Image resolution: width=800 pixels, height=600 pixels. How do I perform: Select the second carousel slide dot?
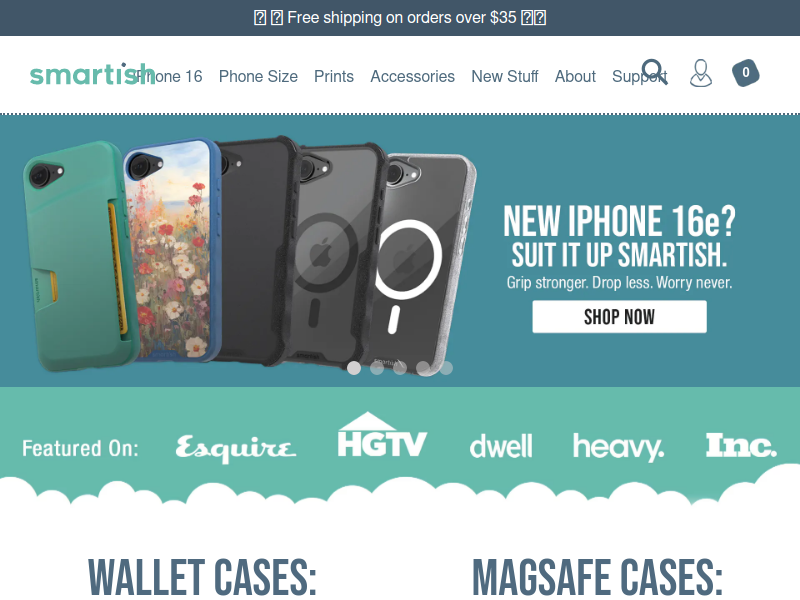tap(377, 368)
